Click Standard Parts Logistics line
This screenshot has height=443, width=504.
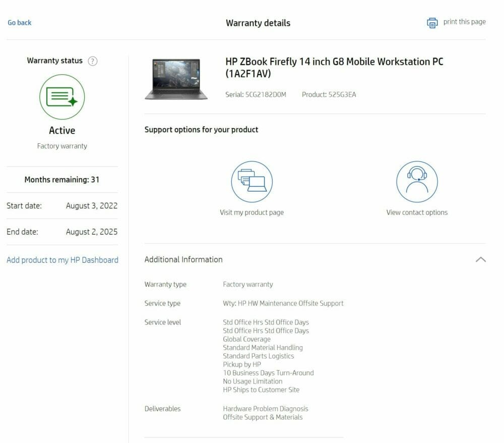[259, 356]
